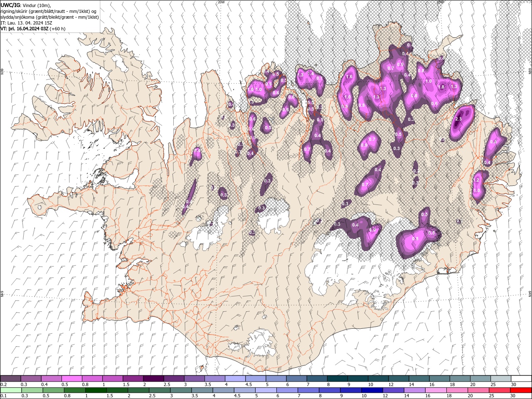The image size is (532, 399).
Task: Select the medium green rain-scale swatch labeled 0.5
Action: click(53, 390)
